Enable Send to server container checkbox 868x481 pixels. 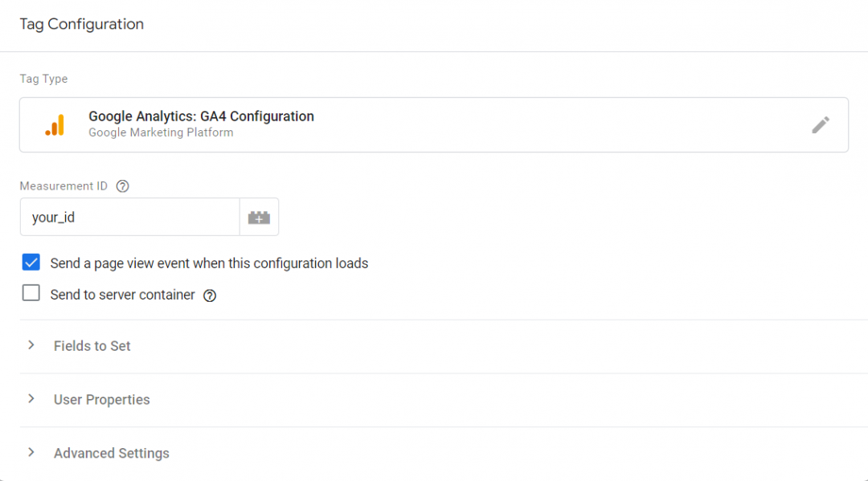click(31, 293)
